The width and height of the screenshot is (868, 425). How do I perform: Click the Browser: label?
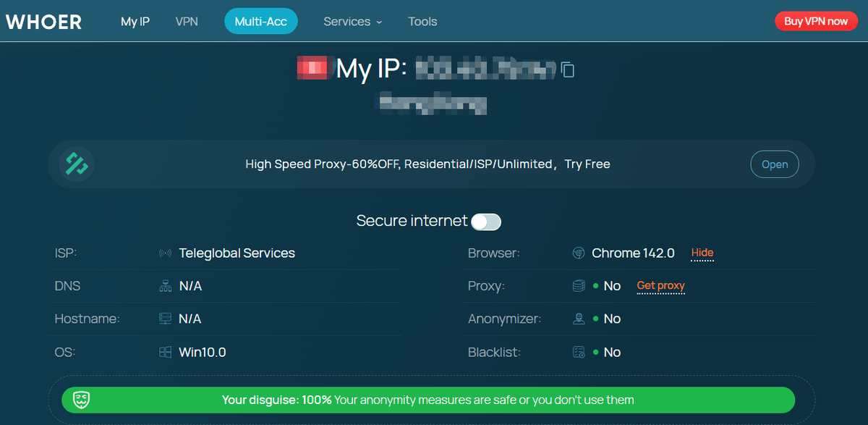point(493,253)
